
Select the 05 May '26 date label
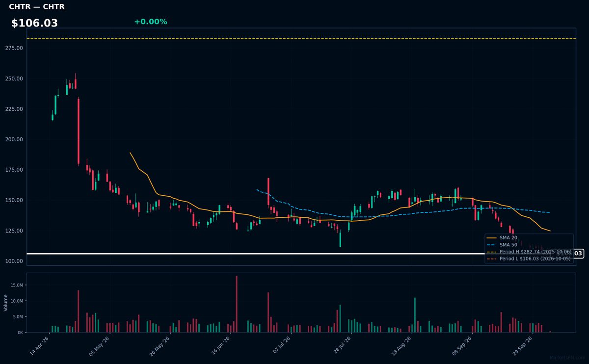[x=100, y=346]
